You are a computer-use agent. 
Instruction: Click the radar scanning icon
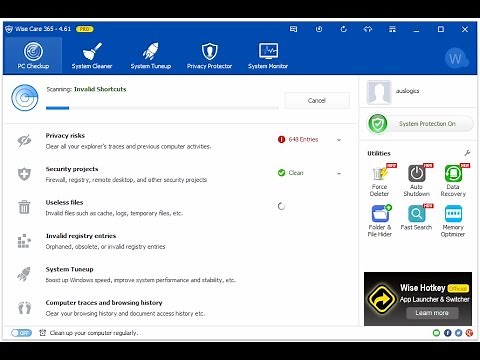pyautogui.click(x=25, y=98)
